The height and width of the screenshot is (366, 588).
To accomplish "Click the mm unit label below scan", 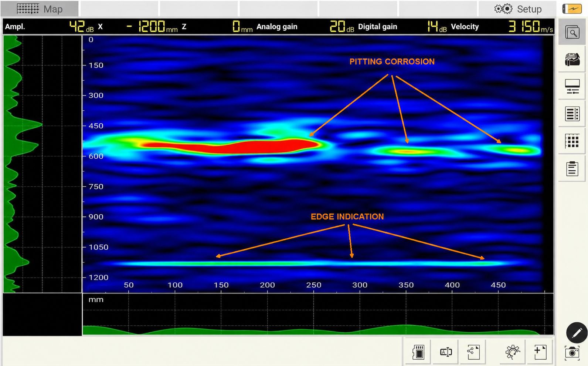I will (x=96, y=299).
